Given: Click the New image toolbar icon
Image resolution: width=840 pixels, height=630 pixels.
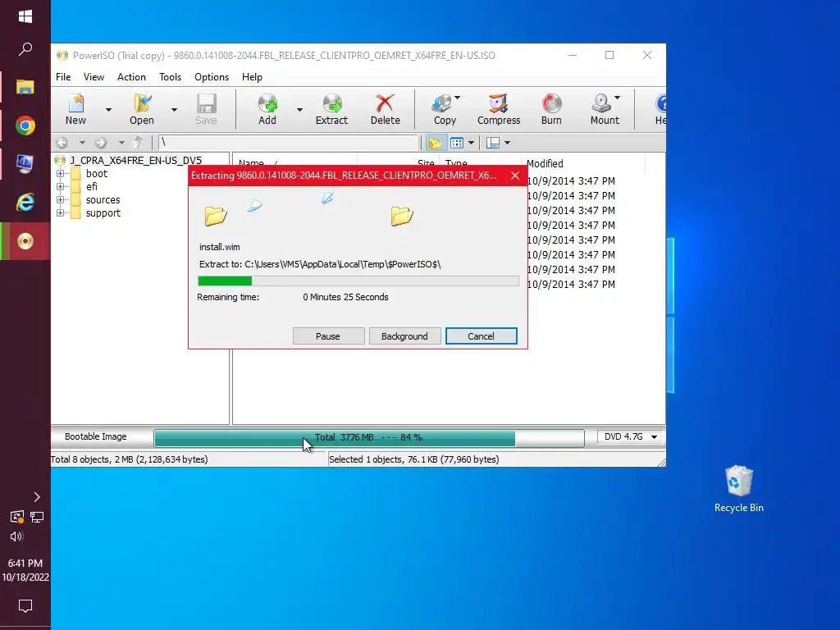Looking at the screenshot, I should (75, 109).
